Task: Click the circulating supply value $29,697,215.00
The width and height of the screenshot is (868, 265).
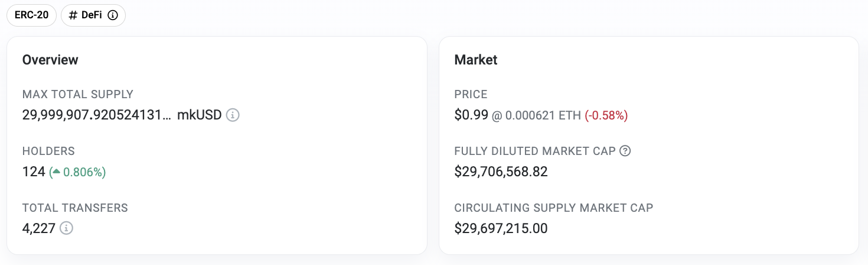Action: tap(501, 228)
